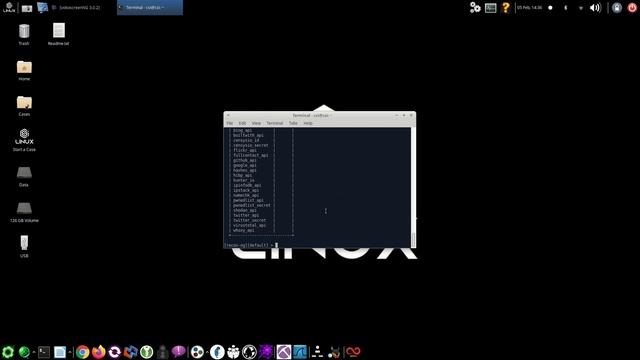Click the clock showing 05 Feb date
640x360 pixels.
529,7
